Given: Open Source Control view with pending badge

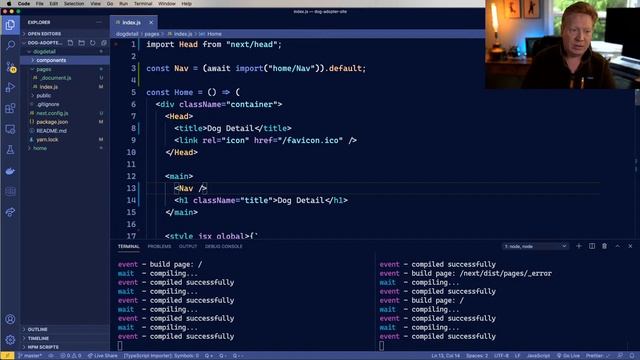Looking at the screenshot, I should (x=10, y=67).
